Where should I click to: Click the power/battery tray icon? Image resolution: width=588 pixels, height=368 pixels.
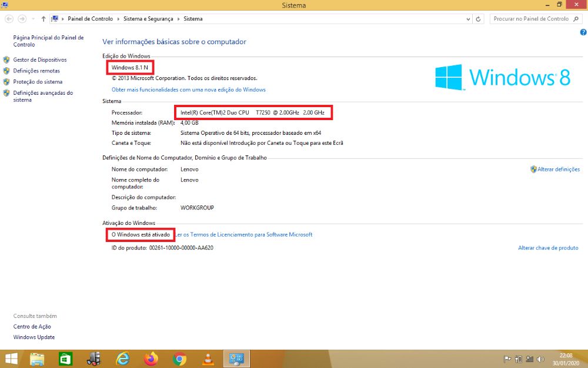(x=519, y=359)
